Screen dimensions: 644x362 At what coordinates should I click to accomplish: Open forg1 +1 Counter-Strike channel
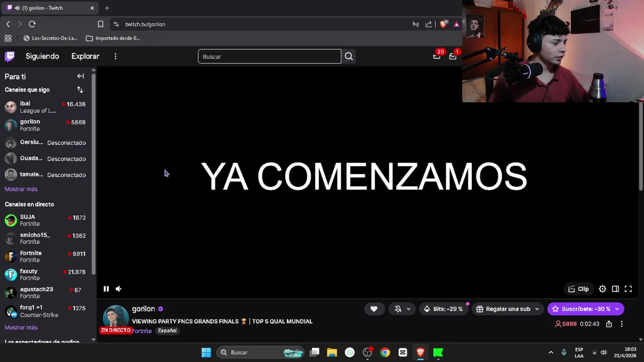click(x=45, y=311)
